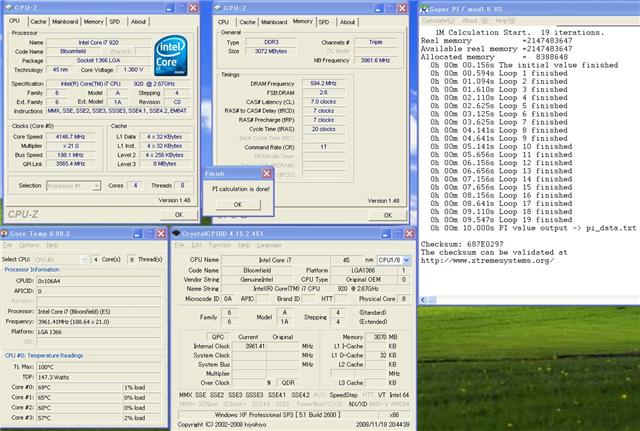640x431 pixels.
Task: Click the Windows XP Professional SP3 status text
Action: tap(276, 415)
